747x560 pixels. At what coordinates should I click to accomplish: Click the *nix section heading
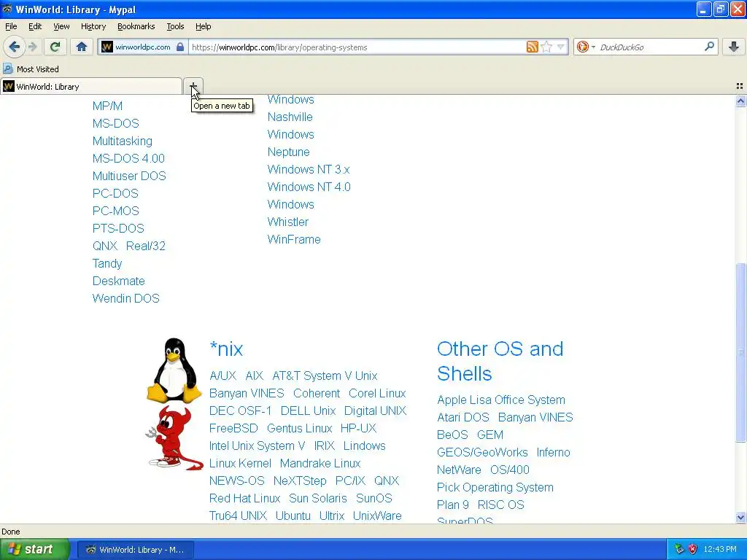pos(226,349)
